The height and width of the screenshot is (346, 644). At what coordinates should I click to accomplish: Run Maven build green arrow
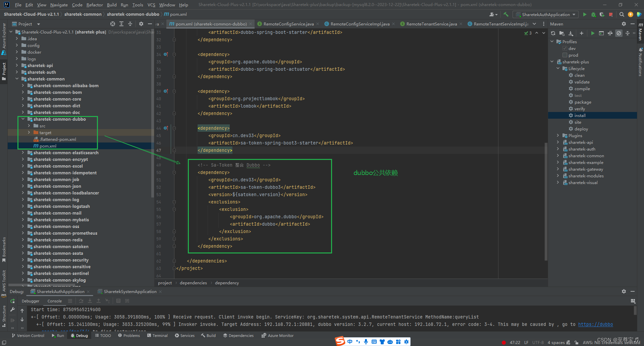point(593,33)
